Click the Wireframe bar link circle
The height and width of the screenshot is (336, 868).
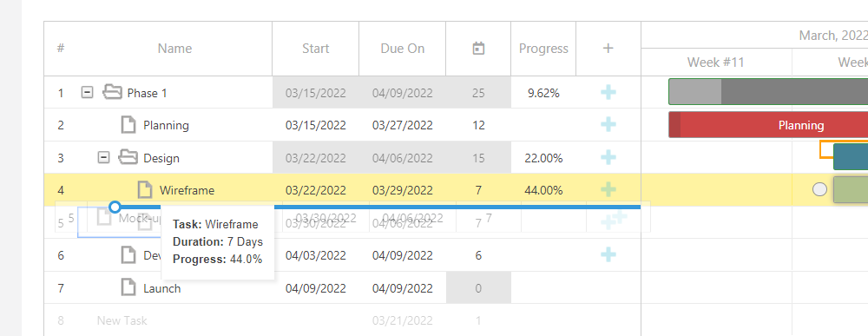tap(820, 190)
